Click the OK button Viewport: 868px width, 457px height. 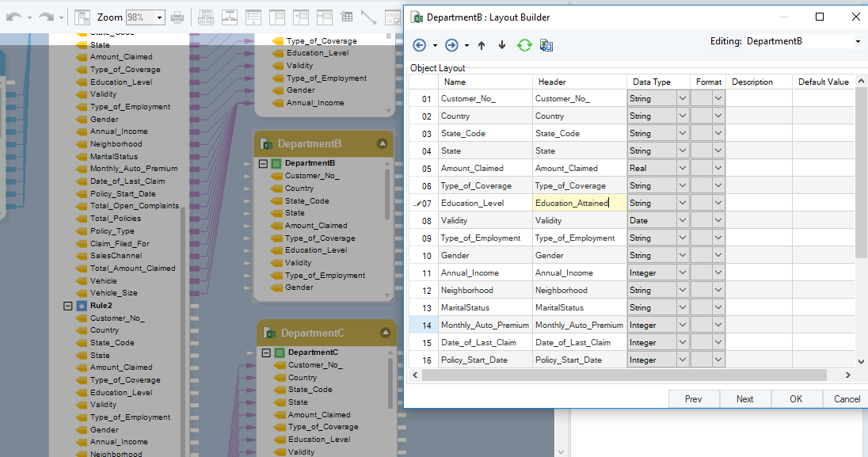(796, 399)
